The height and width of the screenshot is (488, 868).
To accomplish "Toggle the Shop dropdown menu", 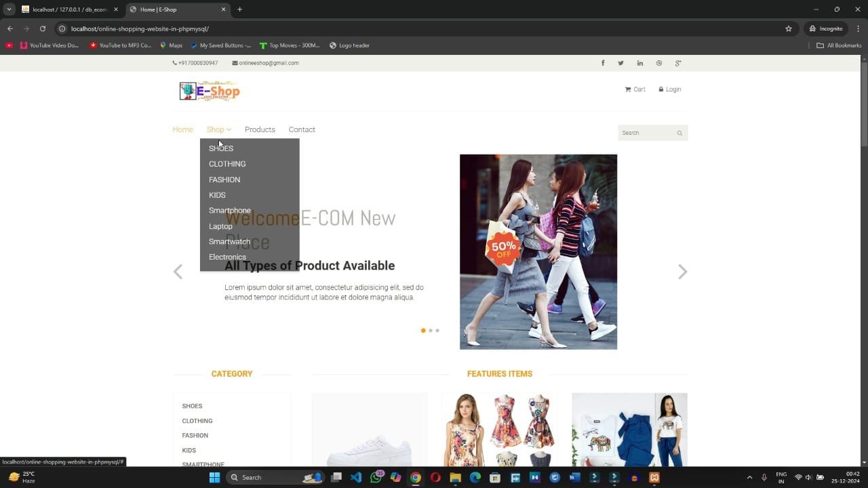I will (x=218, y=129).
